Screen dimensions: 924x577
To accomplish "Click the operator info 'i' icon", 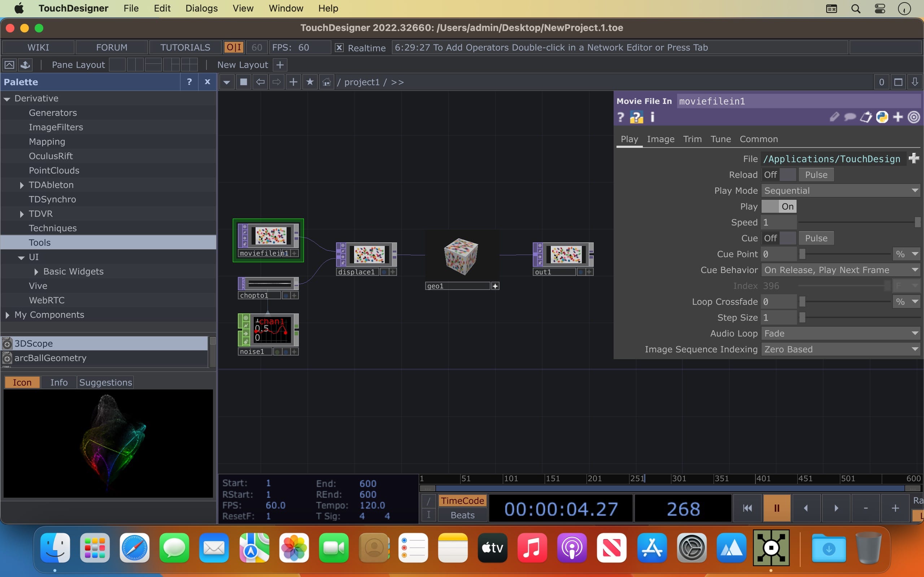I will [653, 117].
